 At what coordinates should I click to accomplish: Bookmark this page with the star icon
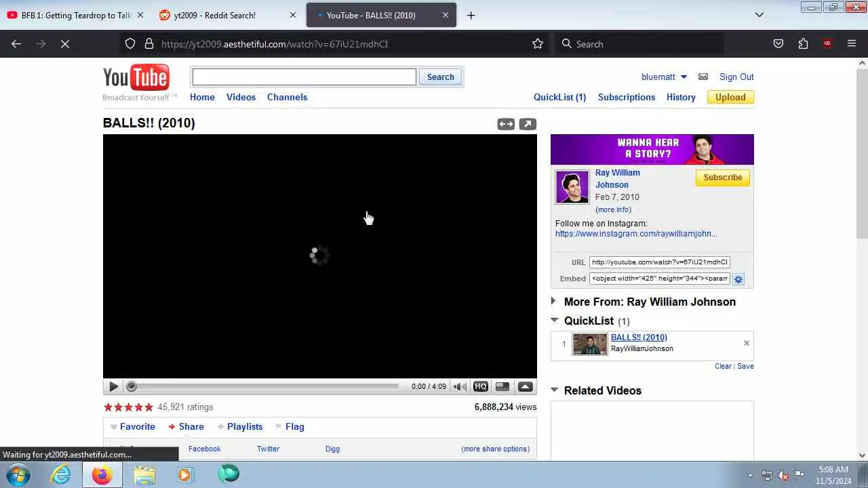[x=538, y=43]
